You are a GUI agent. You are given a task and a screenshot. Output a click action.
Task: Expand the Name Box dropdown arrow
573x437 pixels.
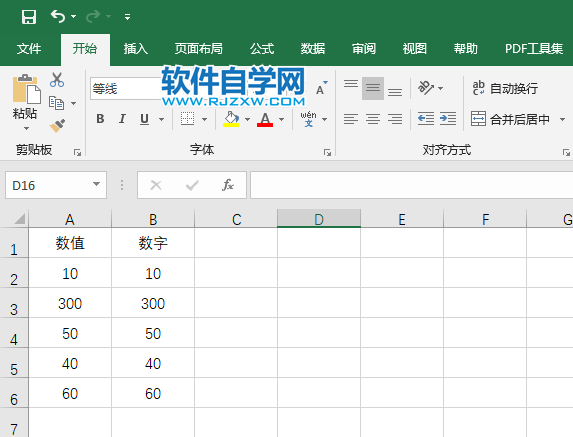(96, 185)
